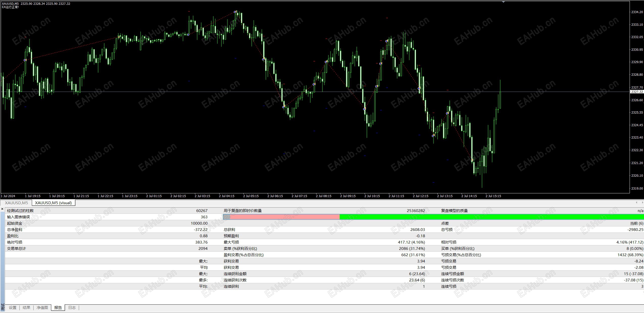Open the 日志 journal tab
The image size is (644, 313).
pyautogui.click(x=72, y=307)
